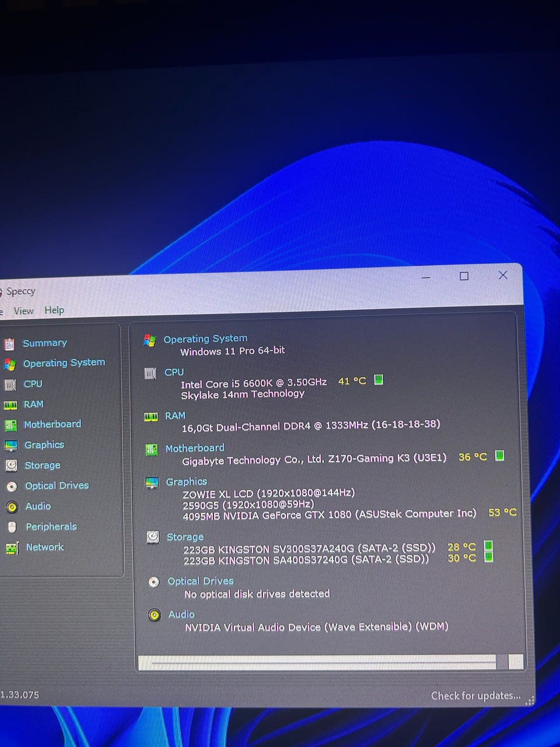Screen dimensions: 560x747
Task: Click the Optical Drives icon in summary panel
Action: [154, 582]
